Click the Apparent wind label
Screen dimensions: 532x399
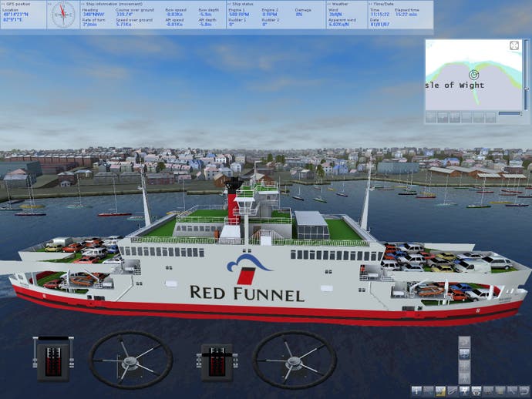pyautogui.click(x=342, y=20)
